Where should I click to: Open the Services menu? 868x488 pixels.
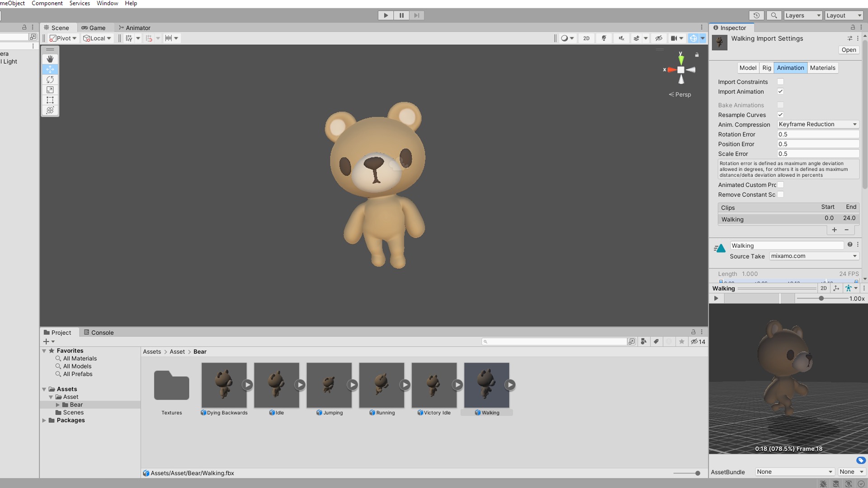pyautogui.click(x=80, y=3)
